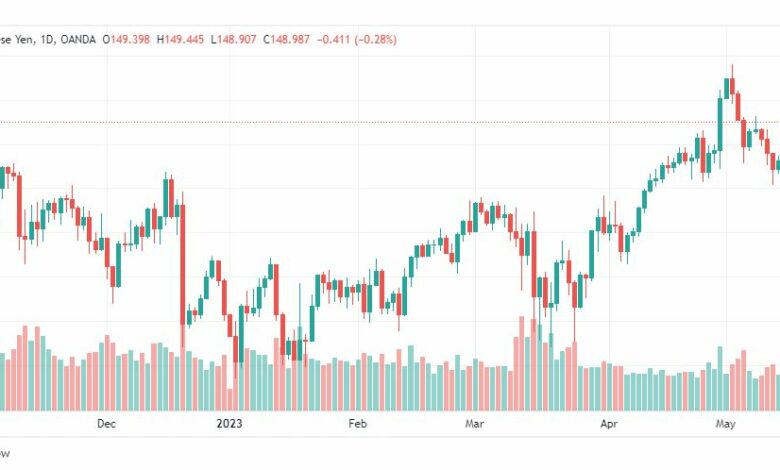Click the −0.411 (−0.28%) change value

357,39
